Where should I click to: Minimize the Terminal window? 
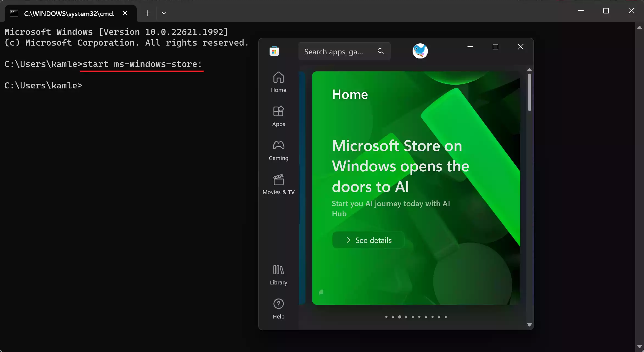click(x=581, y=11)
